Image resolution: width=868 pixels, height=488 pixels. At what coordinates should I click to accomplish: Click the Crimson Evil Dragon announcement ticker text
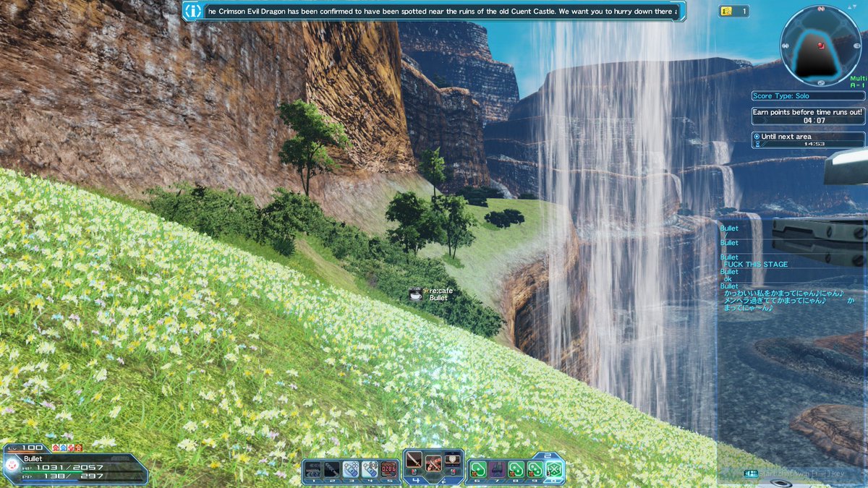[x=443, y=12]
